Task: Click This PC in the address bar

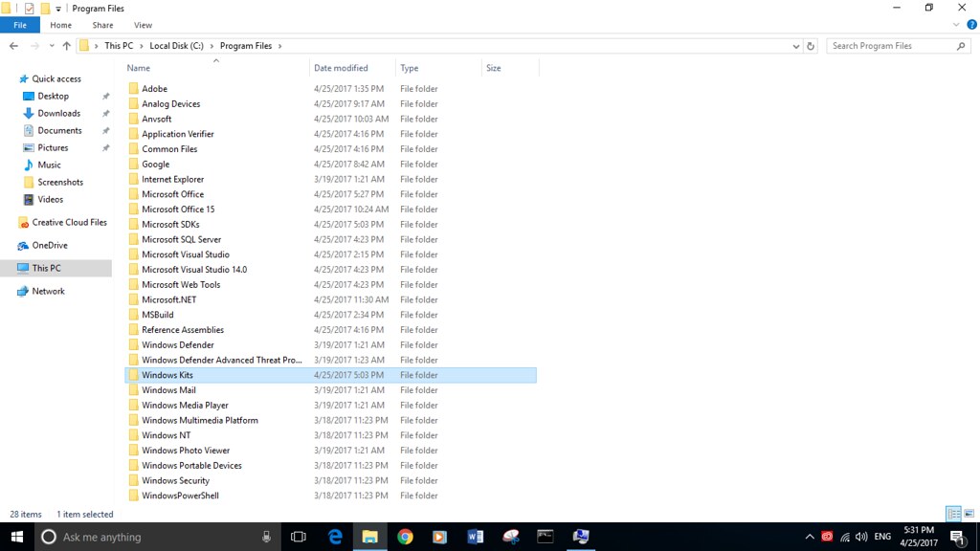Action: coord(119,46)
